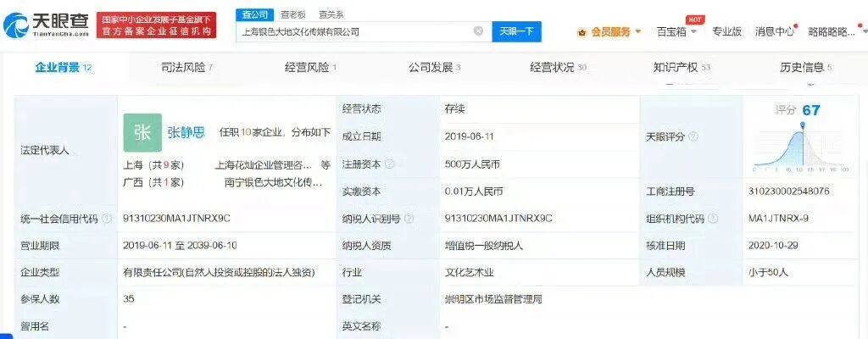This screenshot has width=868, height=339.
Task: Click the score distribution chart
Action: pos(800,147)
